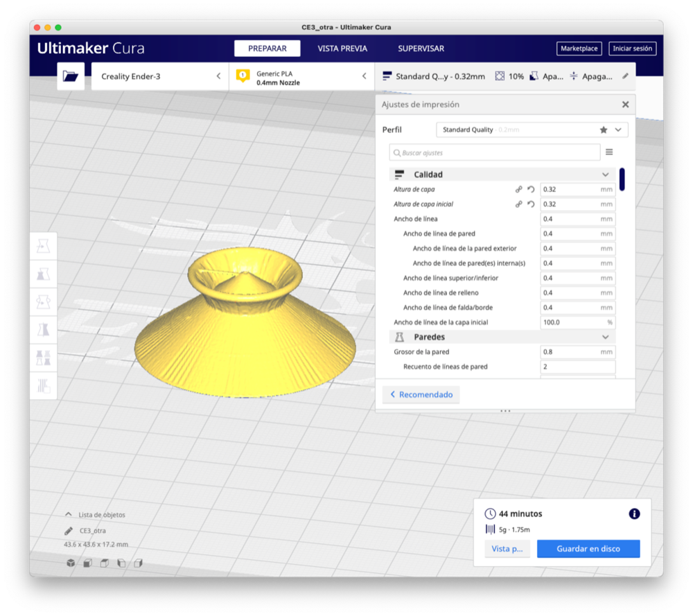Collapse the Calidad section
The image size is (693, 616).
(x=606, y=175)
